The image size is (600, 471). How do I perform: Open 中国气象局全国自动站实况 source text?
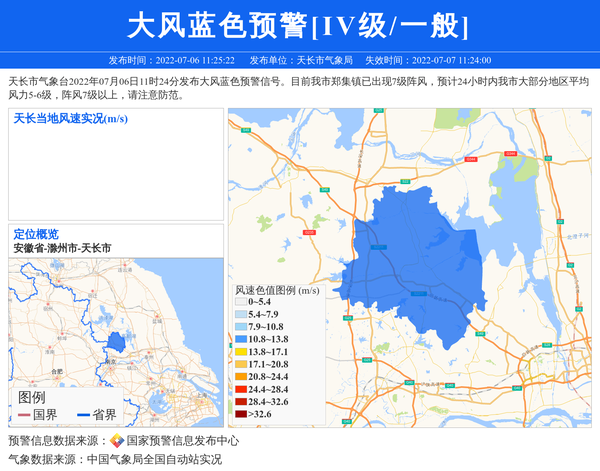coord(154,459)
